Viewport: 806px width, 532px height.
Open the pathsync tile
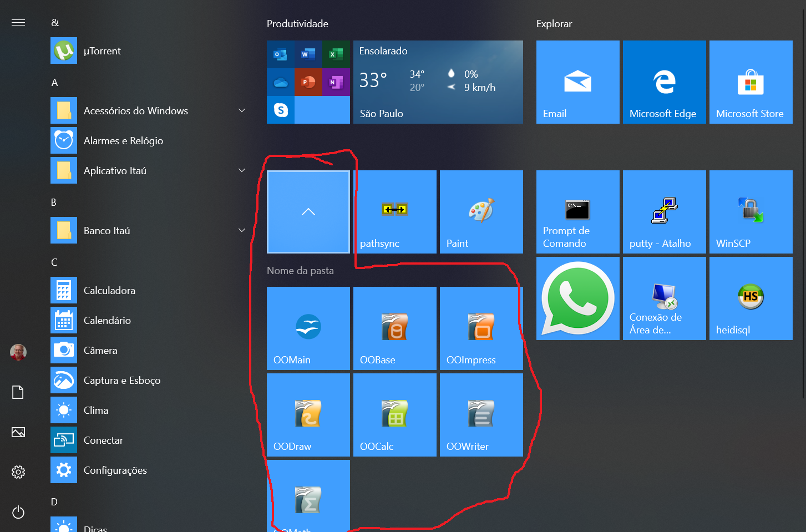[394, 212]
